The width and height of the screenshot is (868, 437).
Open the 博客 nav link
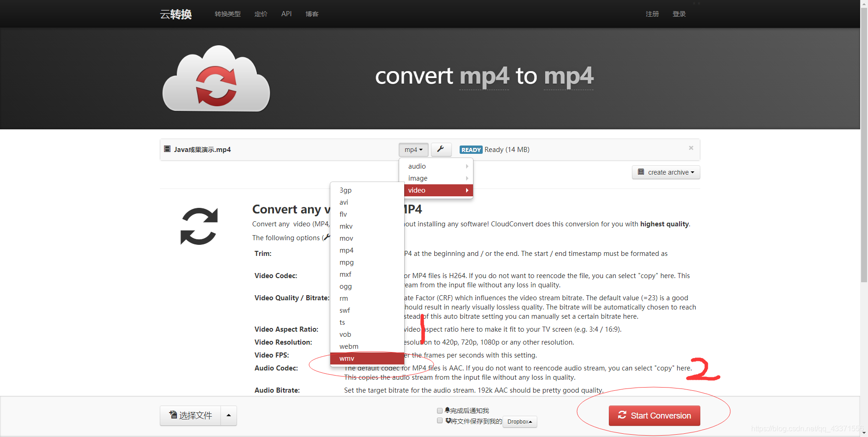(x=312, y=14)
